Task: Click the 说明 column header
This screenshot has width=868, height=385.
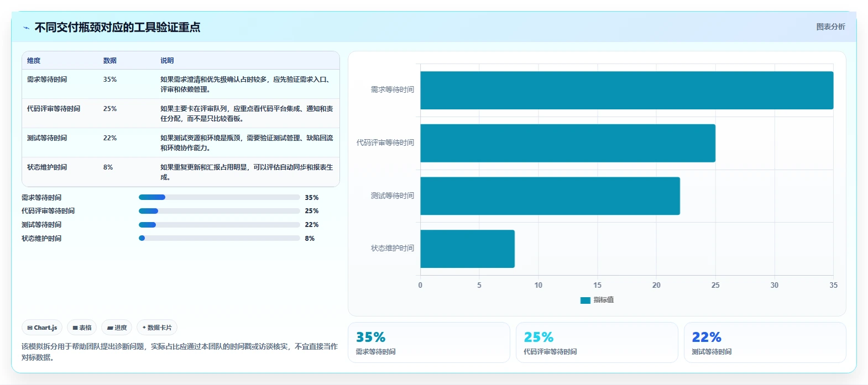Action: click(167, 61)
